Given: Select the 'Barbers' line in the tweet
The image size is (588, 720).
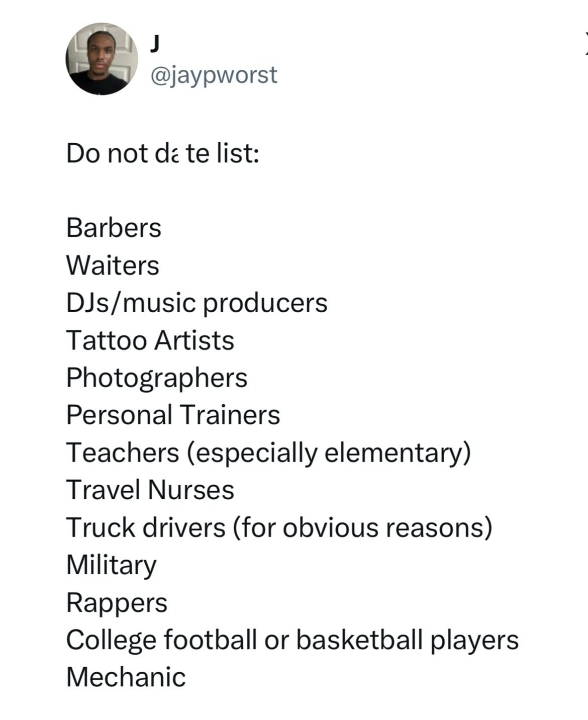Looking at the screenshot, I should tap(114, 227).
